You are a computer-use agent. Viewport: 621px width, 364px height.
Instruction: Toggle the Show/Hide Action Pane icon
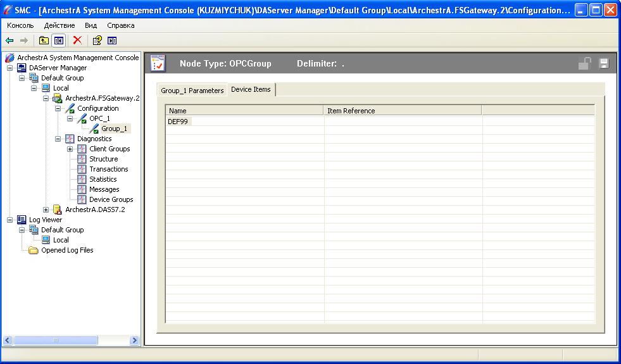112,41
